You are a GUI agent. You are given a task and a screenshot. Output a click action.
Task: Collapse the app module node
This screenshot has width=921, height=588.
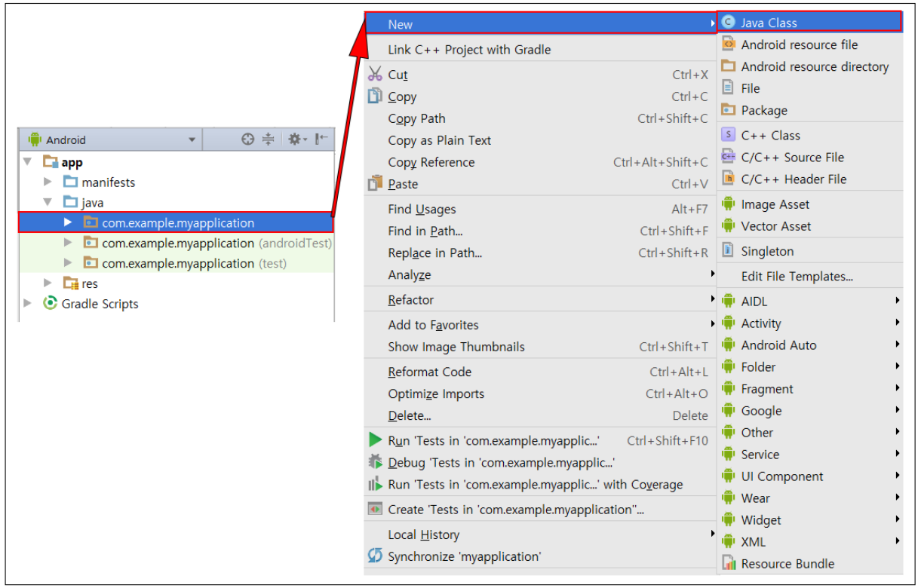coord(28,161)
